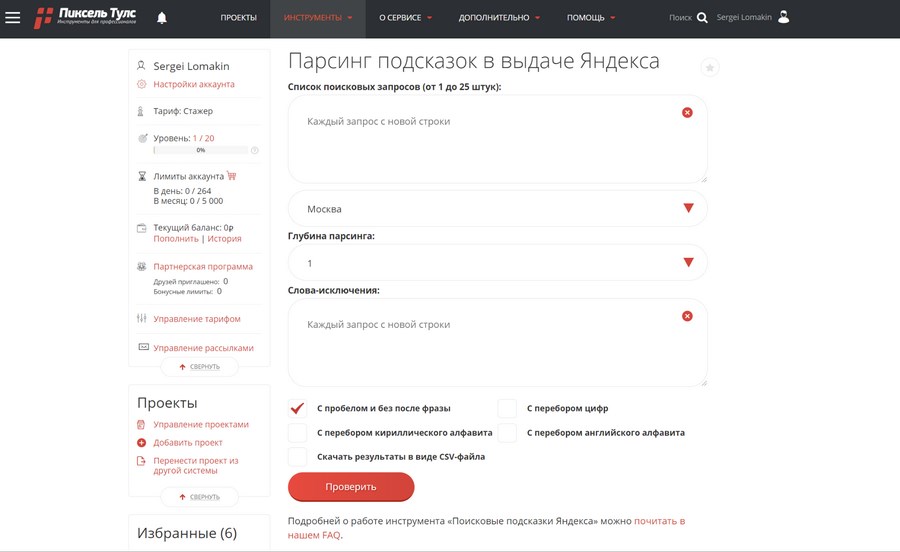Screen dimensions: 900x552
Task: Click the partner program icon
Action: [x=141, y=266]
